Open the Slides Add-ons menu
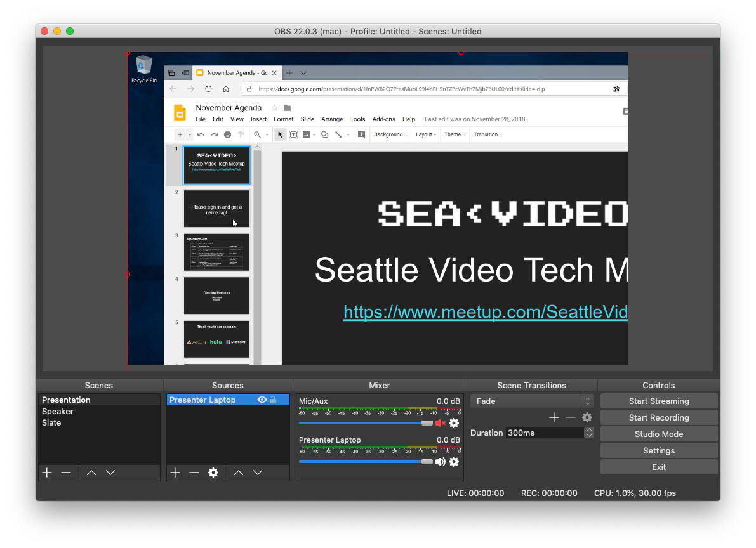 click(x=384, y=119)
